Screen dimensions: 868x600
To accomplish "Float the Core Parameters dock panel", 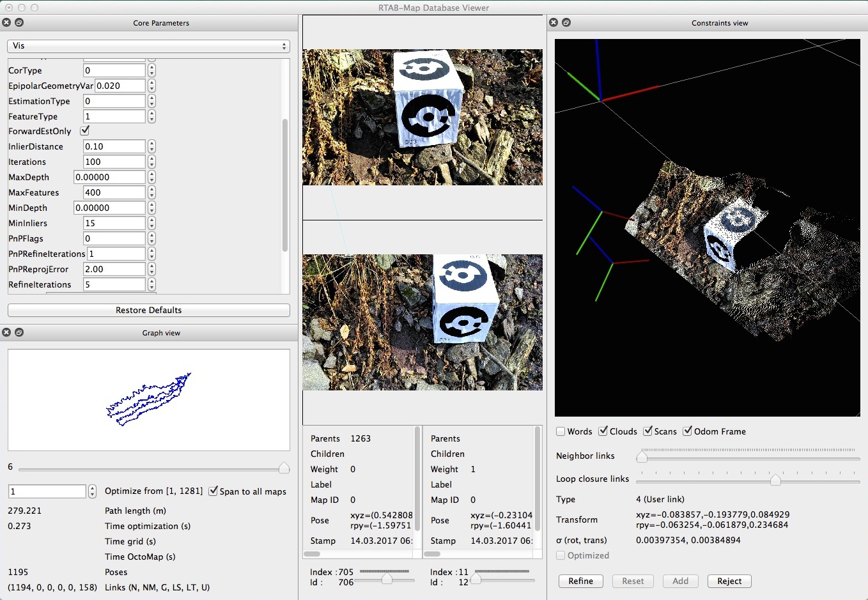I will pyautogui.click(x=19, y=22).
